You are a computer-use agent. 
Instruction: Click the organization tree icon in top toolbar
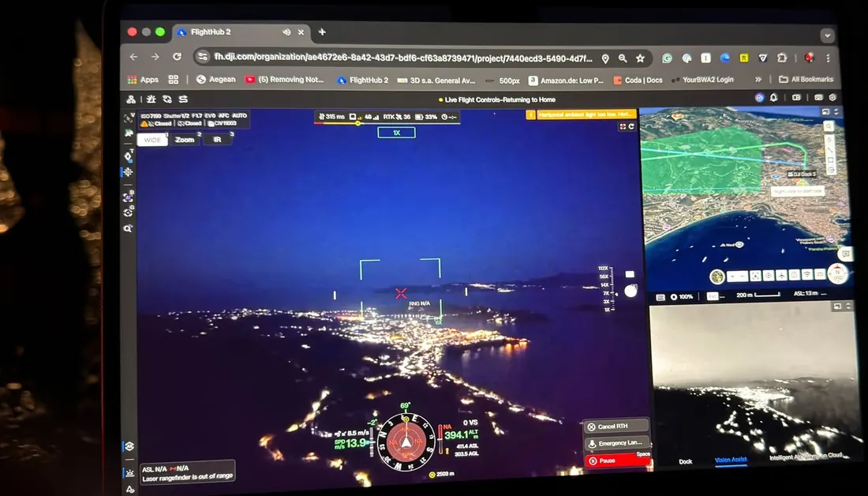(x=131, y=100)
